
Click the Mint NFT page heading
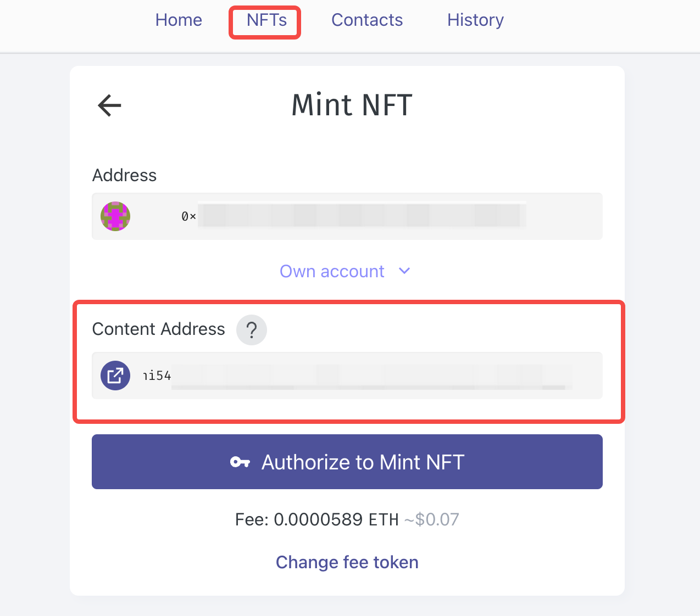(x=352, y=105)
